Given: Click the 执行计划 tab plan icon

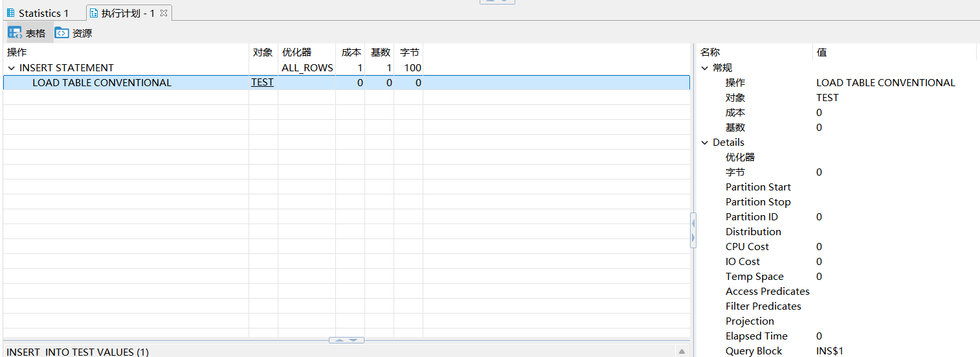Looking at the screenshot, I should 94,13.
